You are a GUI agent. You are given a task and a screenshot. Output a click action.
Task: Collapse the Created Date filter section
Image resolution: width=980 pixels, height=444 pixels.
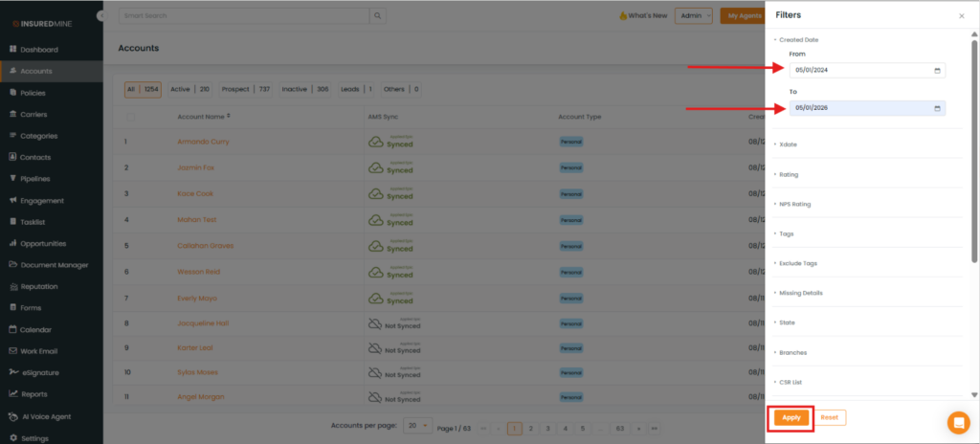[796, 39]
